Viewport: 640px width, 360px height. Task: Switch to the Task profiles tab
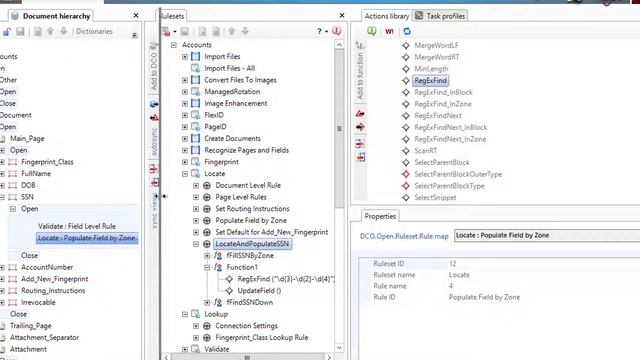tap(440, 16)
